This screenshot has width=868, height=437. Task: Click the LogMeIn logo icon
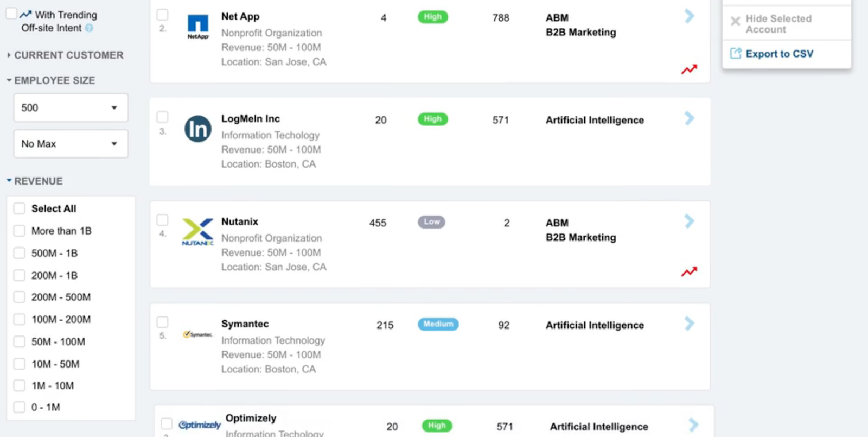[197, 129]
